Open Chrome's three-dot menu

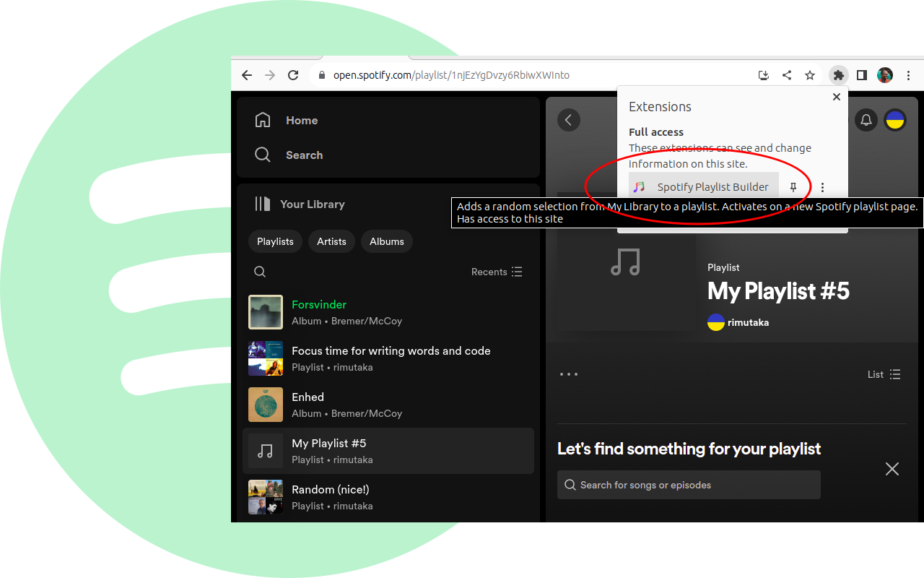coord(909,75)
